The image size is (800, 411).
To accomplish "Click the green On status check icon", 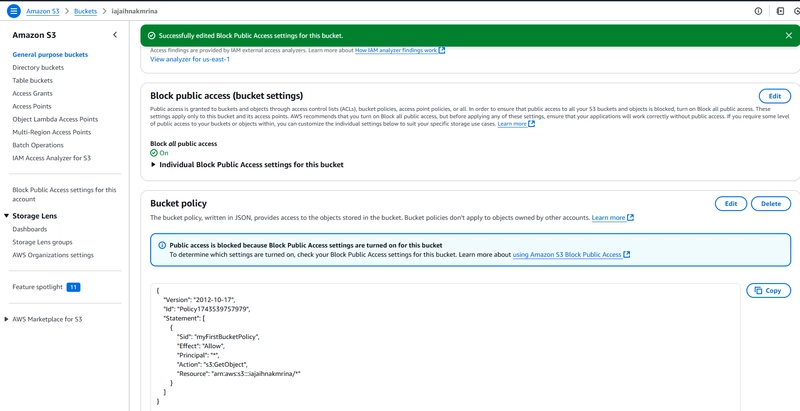I will (x=154, y=153).
